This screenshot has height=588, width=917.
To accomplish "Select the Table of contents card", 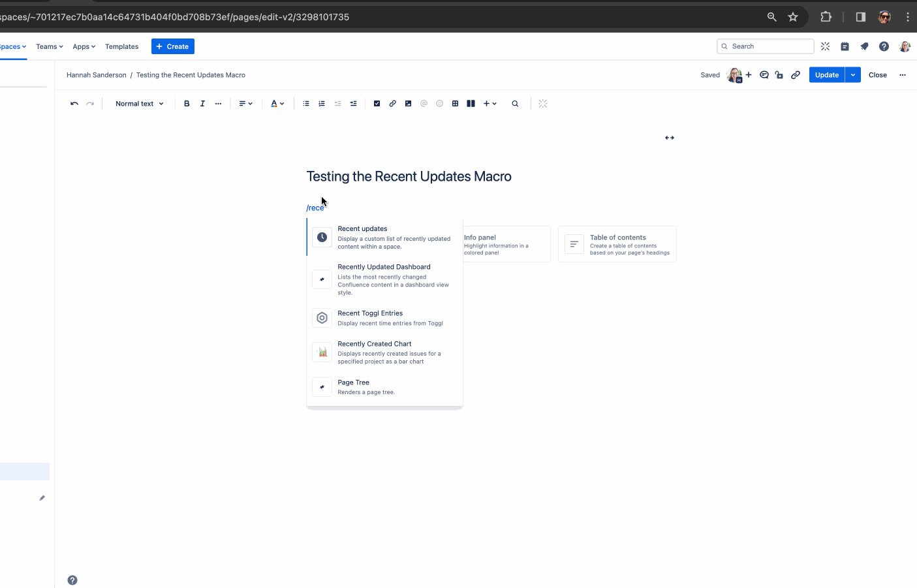I will (x=617, y=244).
